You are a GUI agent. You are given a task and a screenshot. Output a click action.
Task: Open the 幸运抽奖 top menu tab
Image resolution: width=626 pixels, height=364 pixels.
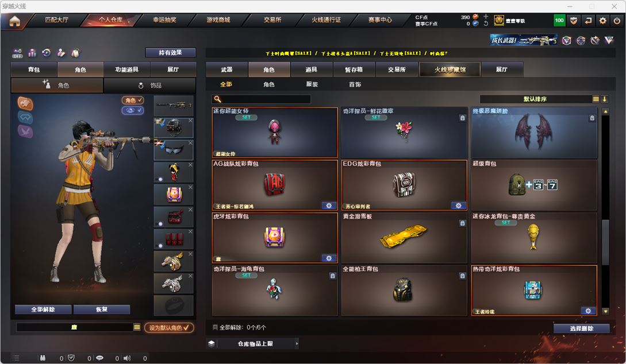(164, 20)
